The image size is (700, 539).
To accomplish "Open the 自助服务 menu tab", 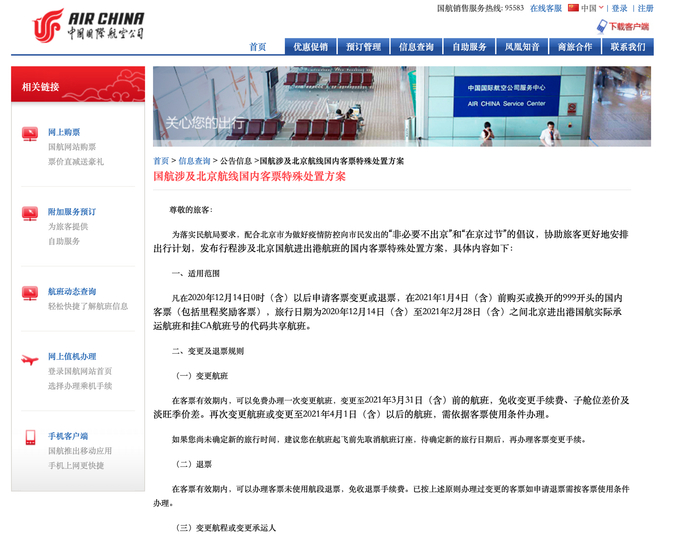I will 469,46.
